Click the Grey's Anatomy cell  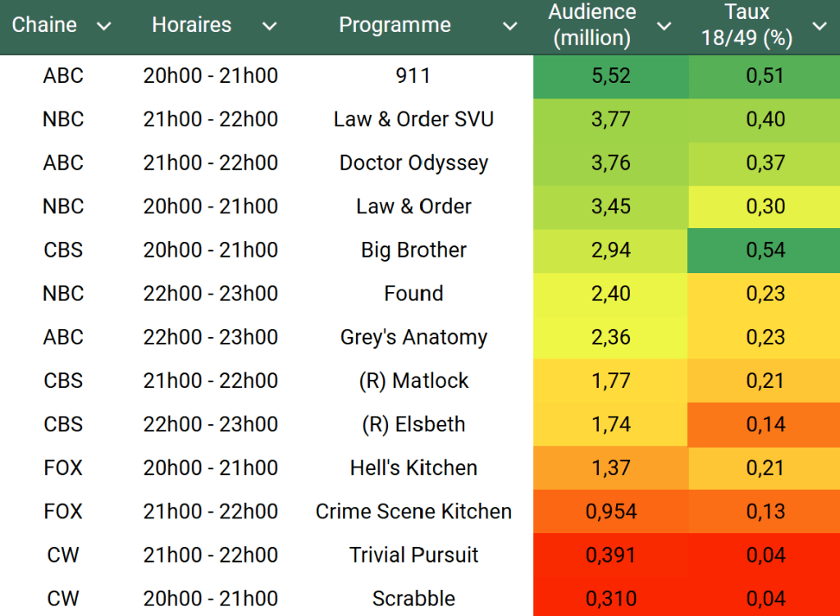click(413, 337)
